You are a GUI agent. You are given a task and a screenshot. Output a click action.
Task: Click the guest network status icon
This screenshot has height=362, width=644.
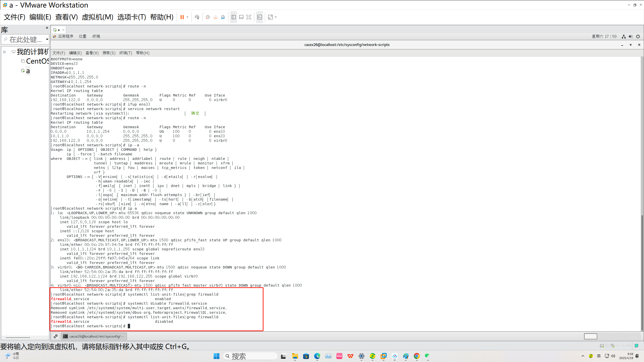(624, 36)
